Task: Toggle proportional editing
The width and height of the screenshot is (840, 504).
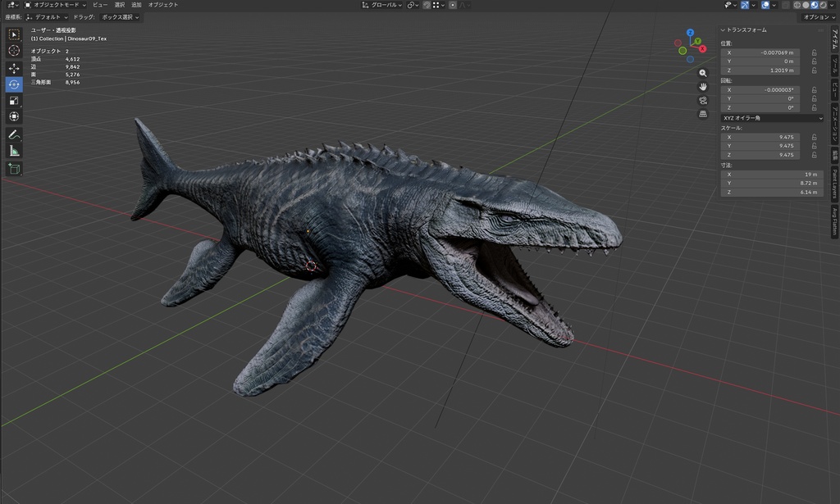Action: click(x=453, y=4)
